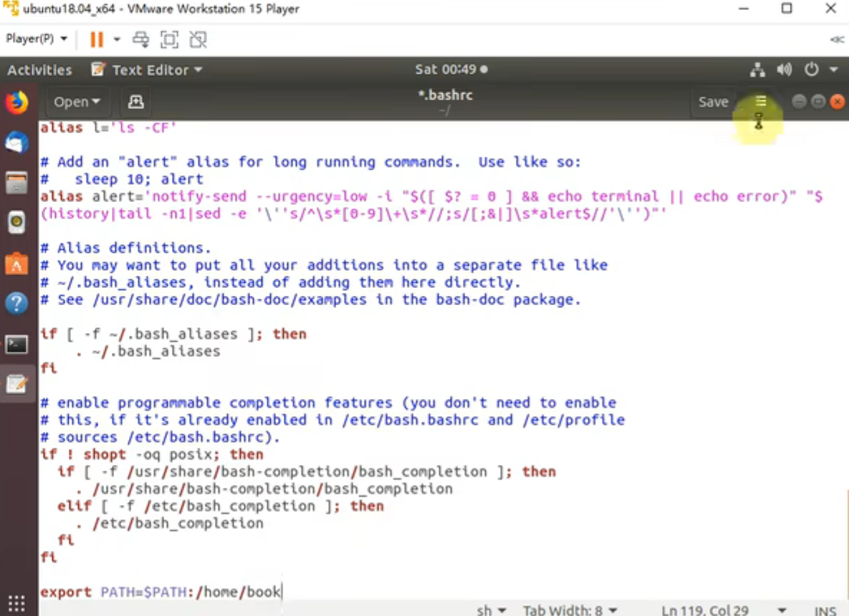849x616 pixels.
Task: Launch Terminal from the dock
Action: tap(16, 345)
